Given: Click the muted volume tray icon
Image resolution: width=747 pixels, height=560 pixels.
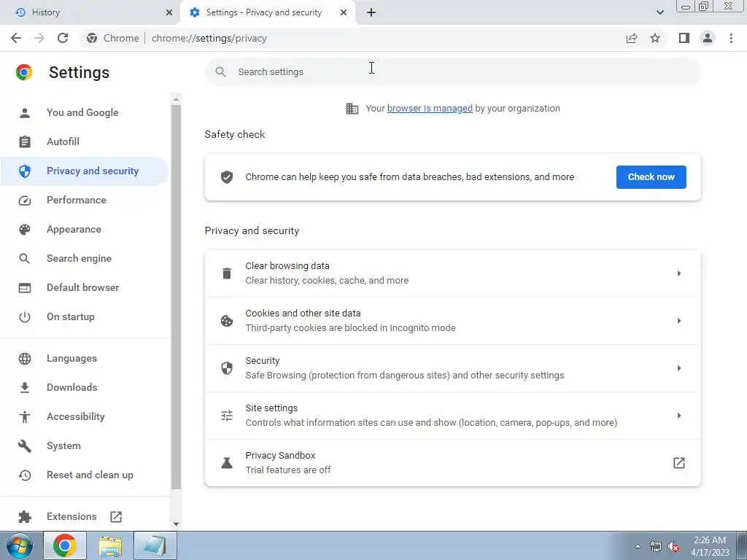Looking at the screenshot, I should [673, 547].
